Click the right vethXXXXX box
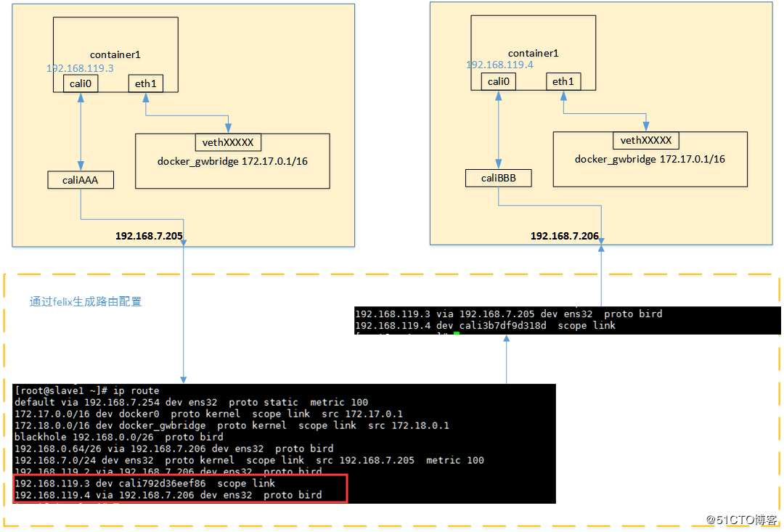Viewport: 784px width, 532px height. tap(646, 141)
